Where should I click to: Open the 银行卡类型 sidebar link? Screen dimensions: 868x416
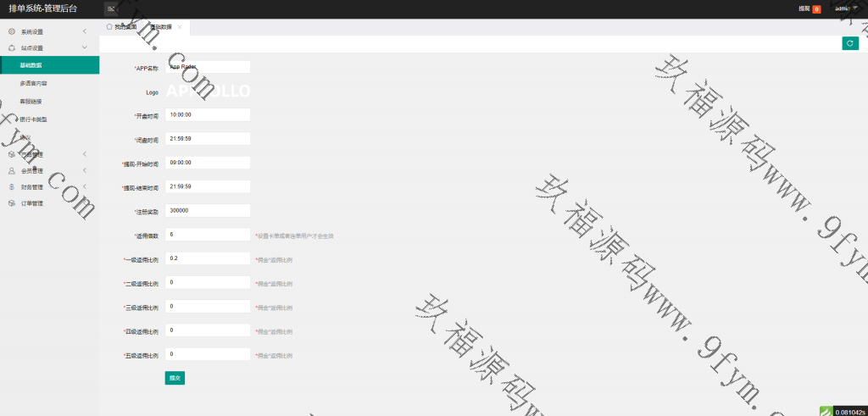tap(34, 119)
